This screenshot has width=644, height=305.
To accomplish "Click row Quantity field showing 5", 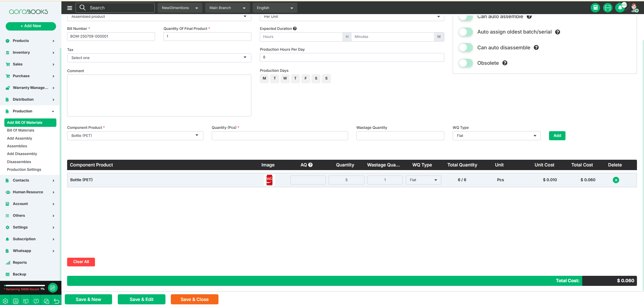I will pyautogui.click(x=346, y=180).
